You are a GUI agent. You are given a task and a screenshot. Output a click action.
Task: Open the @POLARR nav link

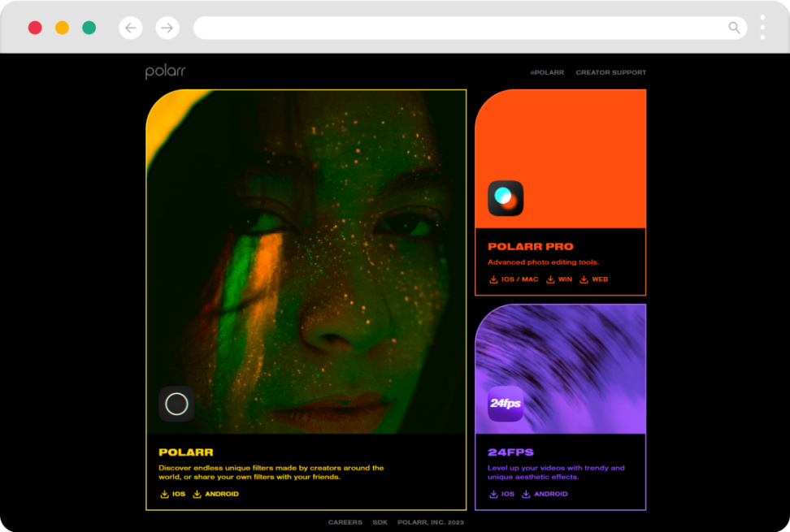tap(547, 72)
